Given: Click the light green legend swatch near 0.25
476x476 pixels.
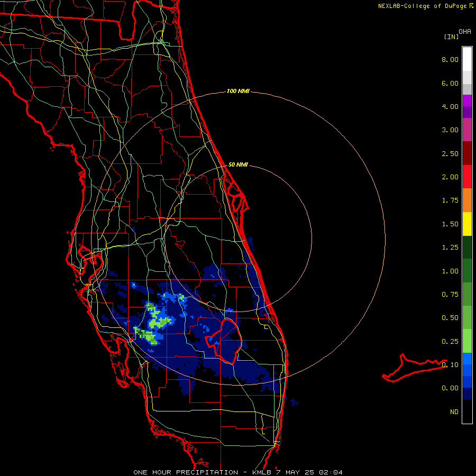Looking at the screenshot, I should tap(467, 341).
